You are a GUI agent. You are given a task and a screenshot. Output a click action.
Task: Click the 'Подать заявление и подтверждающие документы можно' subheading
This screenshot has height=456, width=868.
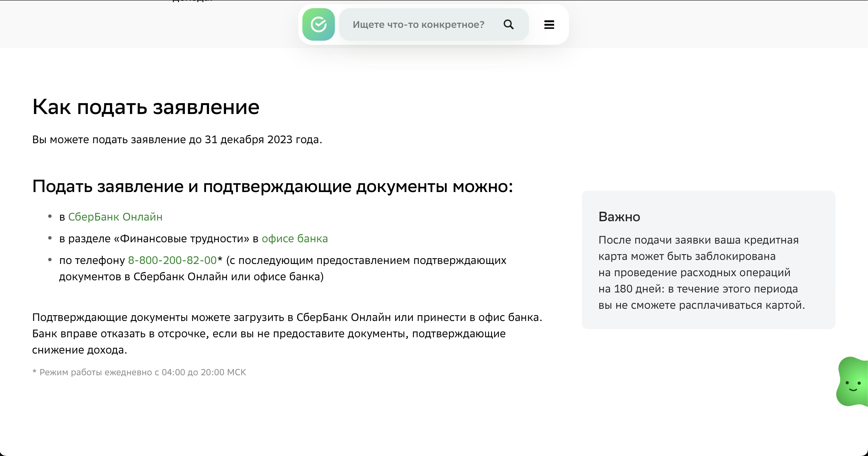pyautogui.click(x=272, y=186)
